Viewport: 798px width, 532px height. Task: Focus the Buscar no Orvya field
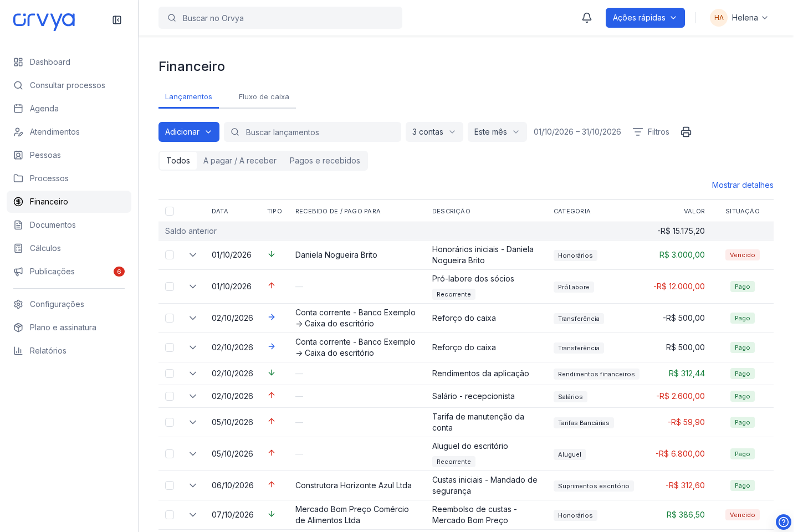pyautogui.click(x=280, y=18)
